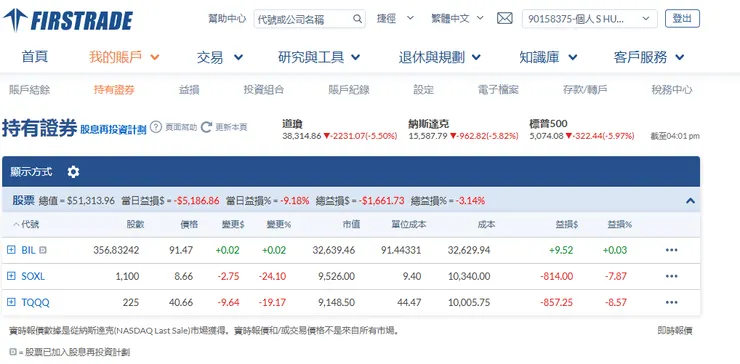Switch to 賬戶結餘 tab
Image resolution: width=740 pixels, height=364 pixels.
(29, 90)
